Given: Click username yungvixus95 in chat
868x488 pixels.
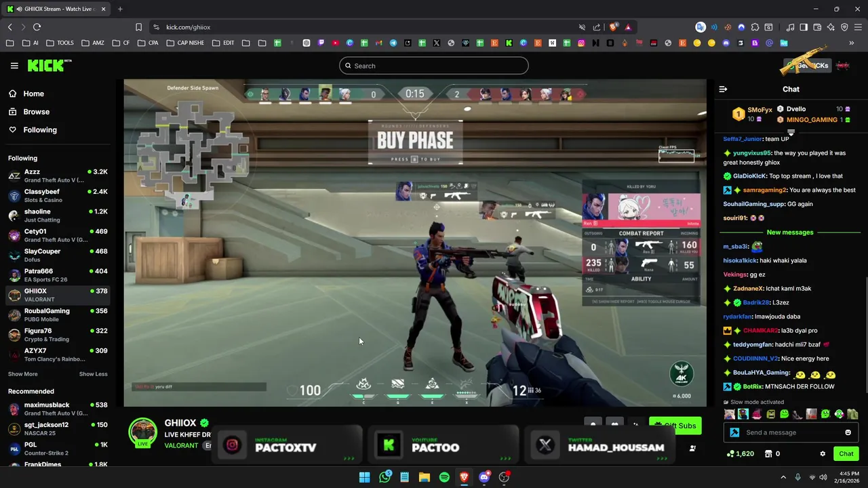Looking at the screenshot, I should click(x=752, y=153).
